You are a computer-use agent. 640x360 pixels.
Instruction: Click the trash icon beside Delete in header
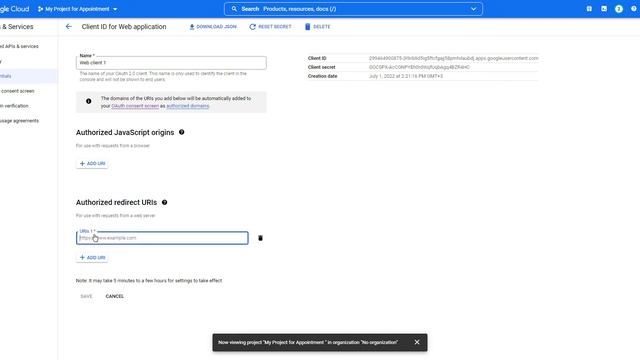tap(307, 27)
